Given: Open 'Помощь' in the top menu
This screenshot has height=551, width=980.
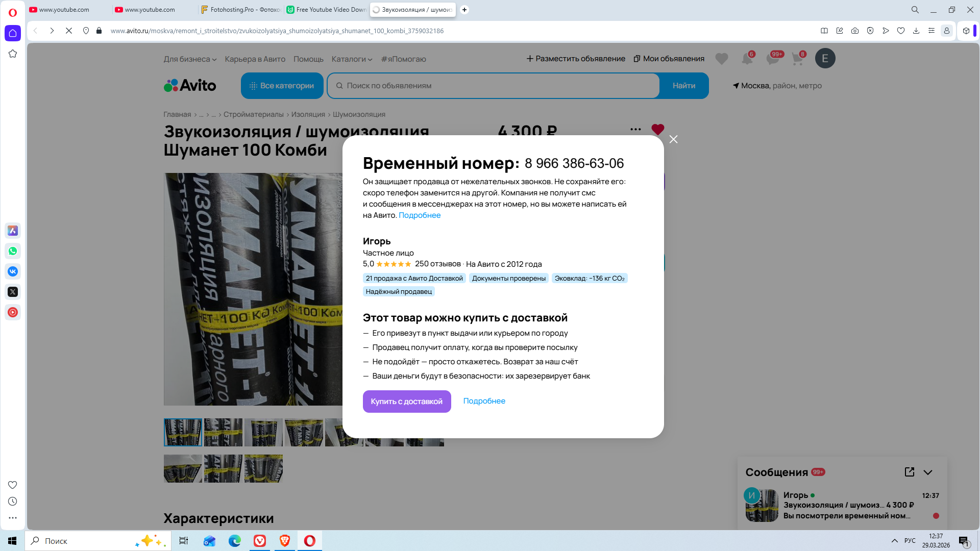Looking at the screenshot, I should (308, 59).
